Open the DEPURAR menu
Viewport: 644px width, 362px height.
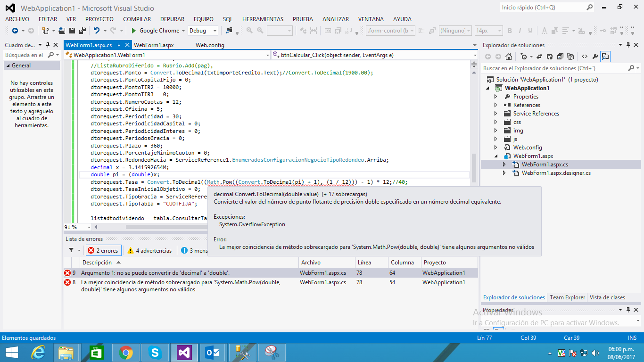[172, 19]
